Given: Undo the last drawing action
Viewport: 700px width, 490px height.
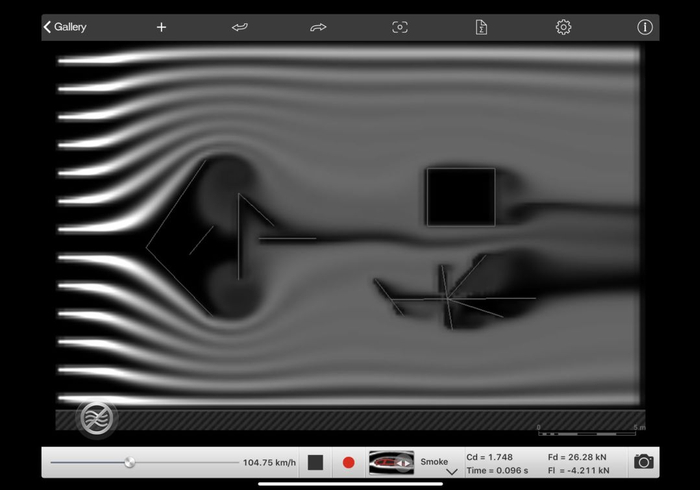Looking at the screenshot, I should point(239,27).
